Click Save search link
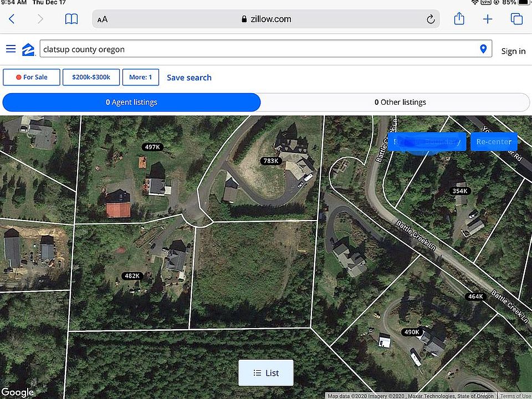Image resolution: width=532 pixels, height=399 pixels. tap(189, 78)
